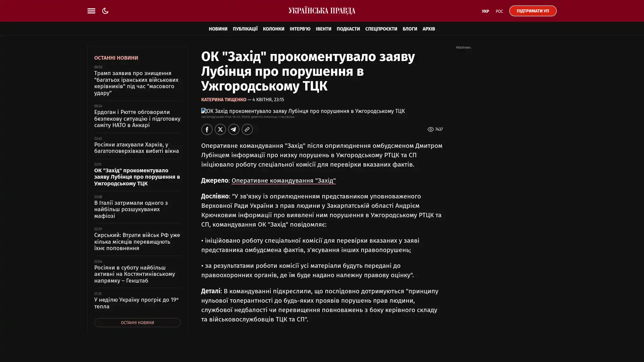The image size is (644, 362).
Task: Share article on Facebook icon
Action: point(207,129)
